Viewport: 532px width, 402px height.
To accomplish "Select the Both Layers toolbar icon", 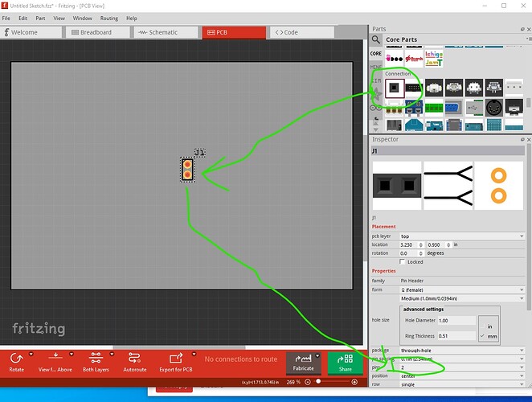I will coord(95,357).
